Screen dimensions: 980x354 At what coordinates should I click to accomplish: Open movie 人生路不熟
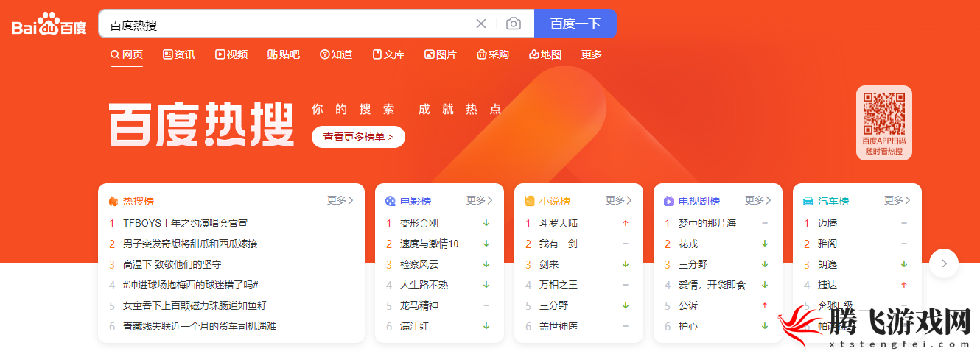[x=424, y=285]
